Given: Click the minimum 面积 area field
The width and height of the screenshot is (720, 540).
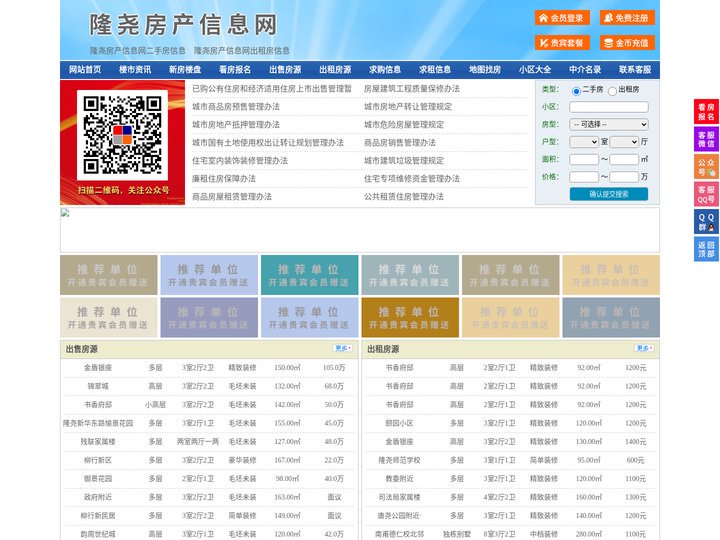Looking at the screenshot, I should tap(584, 159).
